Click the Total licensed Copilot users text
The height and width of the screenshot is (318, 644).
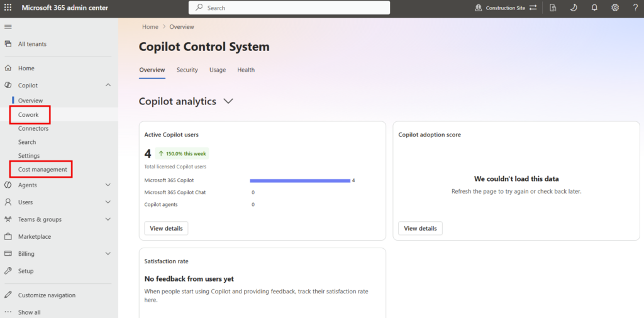point(175,167)
